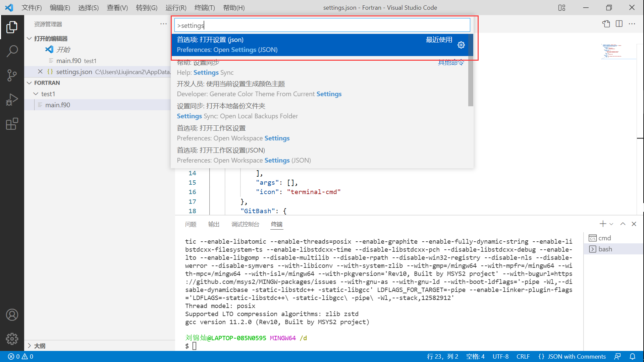This screenshot has height=362, width=644.
Task: Open Run and Debug view
Action: [x=12, y=100]
